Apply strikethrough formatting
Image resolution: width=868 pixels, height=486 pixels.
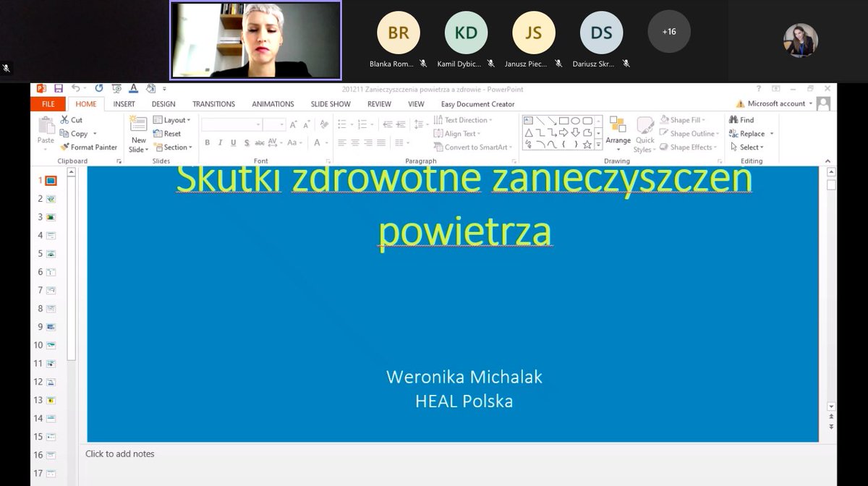260,142
